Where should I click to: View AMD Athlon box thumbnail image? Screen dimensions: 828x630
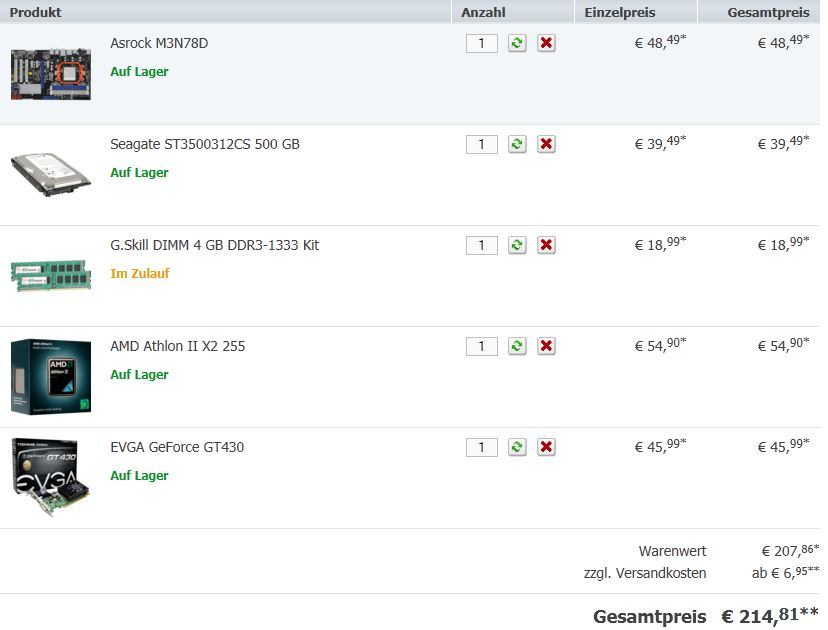pyautogui.click(x=51, y=377)
